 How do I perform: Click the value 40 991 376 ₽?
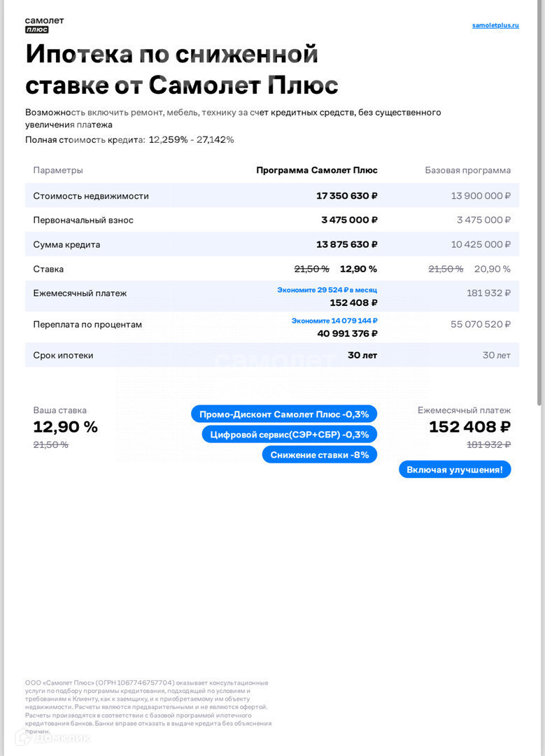pyautogui.click(x=347, y=334)
